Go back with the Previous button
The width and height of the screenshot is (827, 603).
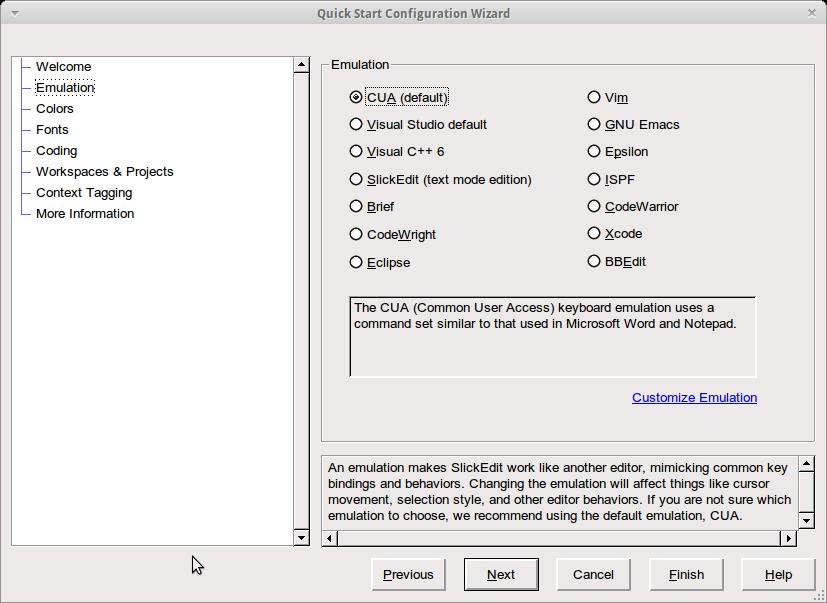pyautogui.click(x=408, y=574)
